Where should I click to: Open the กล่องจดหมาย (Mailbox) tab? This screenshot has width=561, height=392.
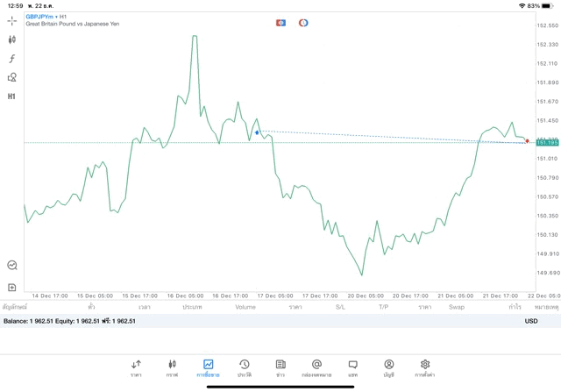tap(316, 368)
